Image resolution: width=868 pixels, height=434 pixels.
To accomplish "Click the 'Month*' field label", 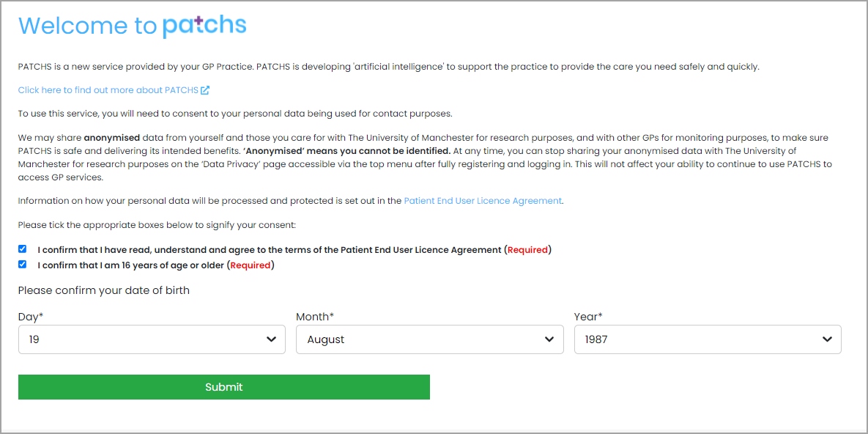I will [x=315, y=317].
